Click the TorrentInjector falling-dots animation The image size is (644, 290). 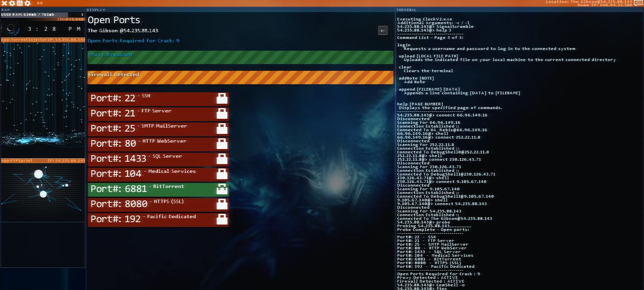[x=43, y=94]
